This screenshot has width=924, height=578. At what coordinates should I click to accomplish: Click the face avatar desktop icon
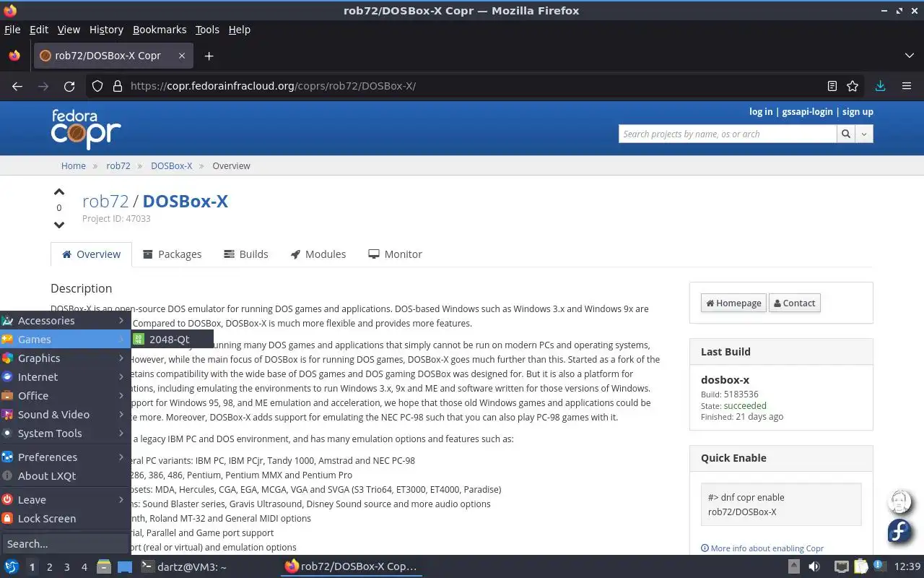[900, 501]
